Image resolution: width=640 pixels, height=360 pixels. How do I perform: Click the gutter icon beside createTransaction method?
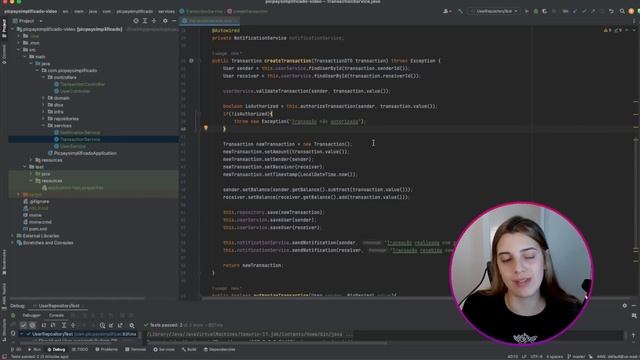191,61
